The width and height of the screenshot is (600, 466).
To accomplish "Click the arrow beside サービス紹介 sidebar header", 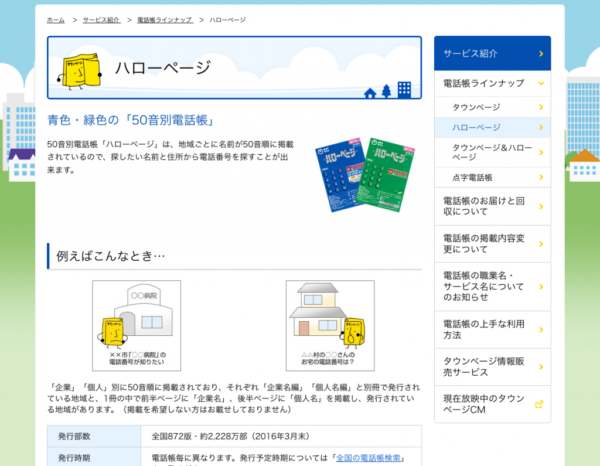I will coord(540,53).
